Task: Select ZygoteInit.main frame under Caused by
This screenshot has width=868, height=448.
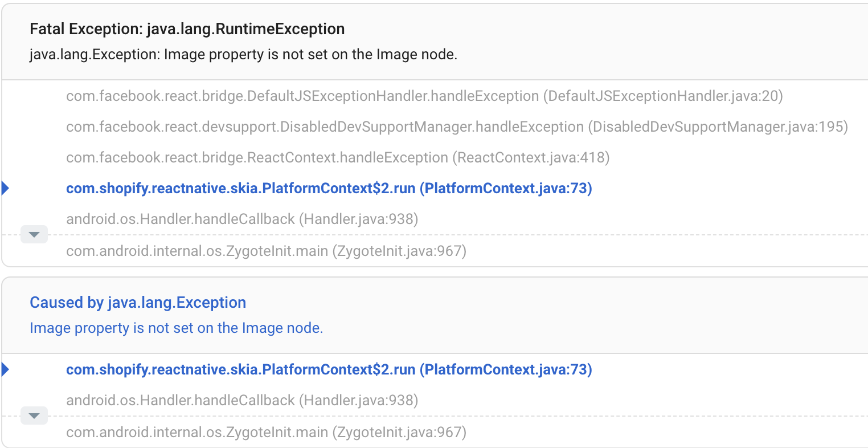Action: click(266, 432)
